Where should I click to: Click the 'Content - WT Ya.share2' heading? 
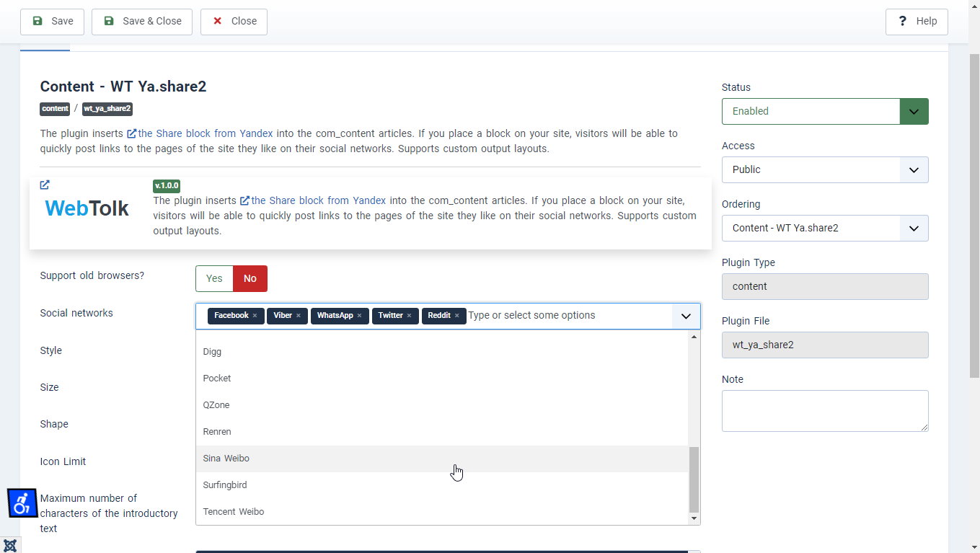[x=123, y=87]
